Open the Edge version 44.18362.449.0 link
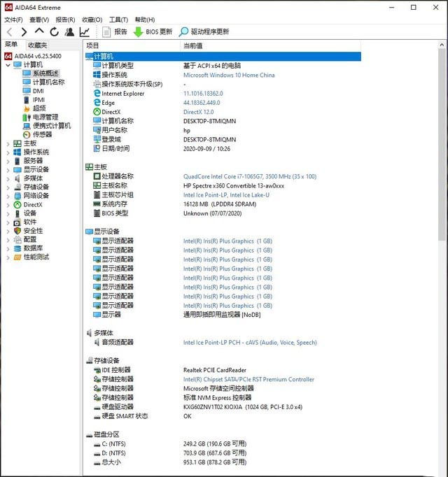This screenshot has height=477, width=448. click(x=202, y=103)
